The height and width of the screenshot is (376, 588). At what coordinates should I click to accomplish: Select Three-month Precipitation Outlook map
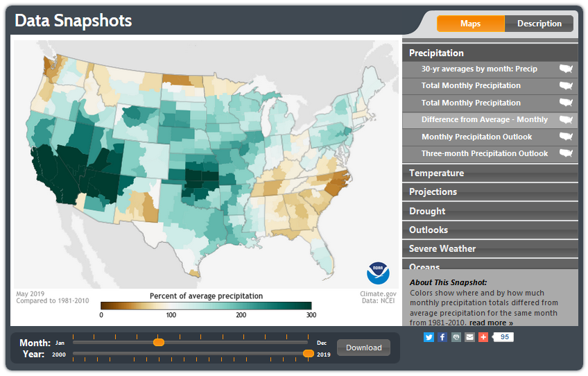point(484,153)
